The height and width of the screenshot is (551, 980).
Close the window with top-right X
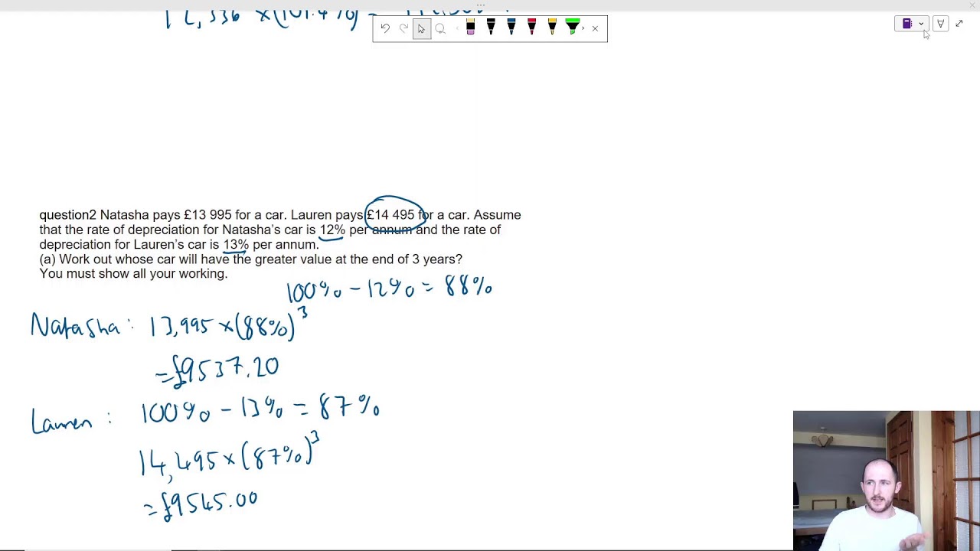click(972, 5)
